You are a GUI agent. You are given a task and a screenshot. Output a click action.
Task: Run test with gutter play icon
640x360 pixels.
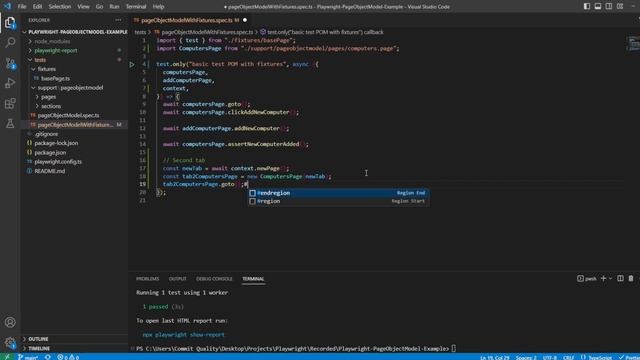click(x=132, y=64)
